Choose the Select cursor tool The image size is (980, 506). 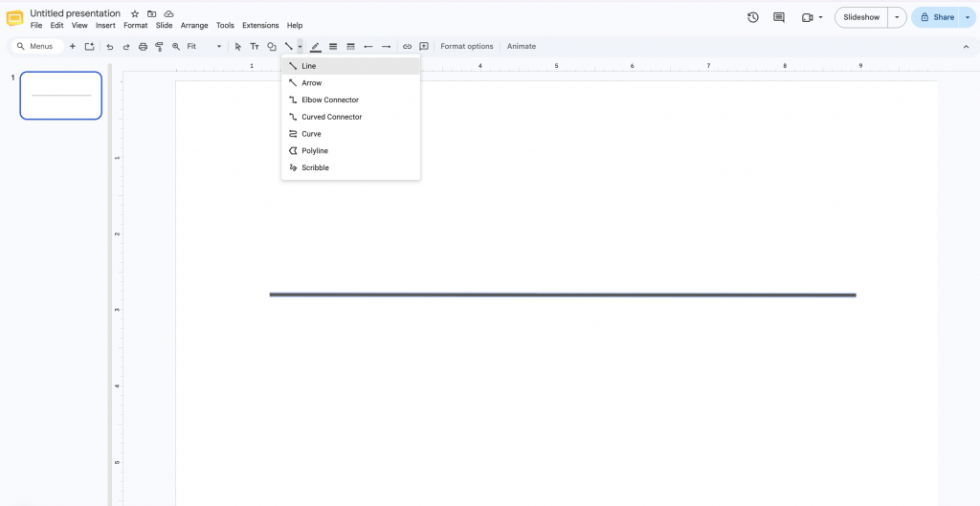(238, 46)
